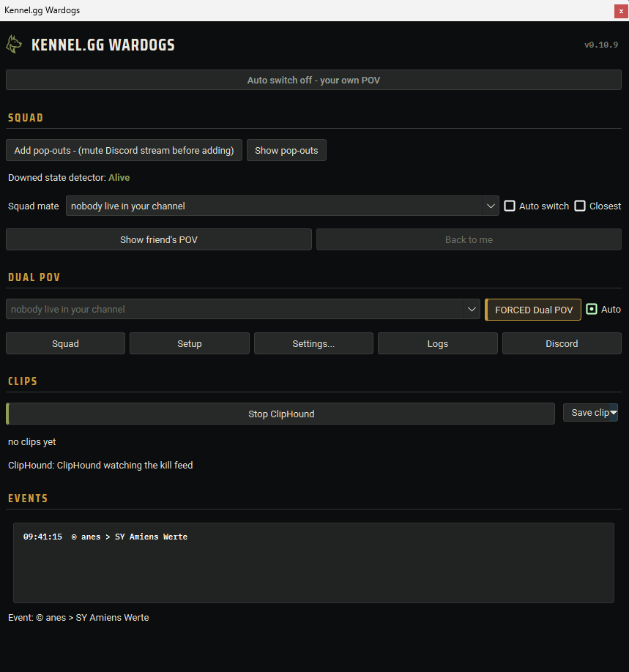
Task: Expand the Squad mate dropdown arrow
Action: [491, 206]
